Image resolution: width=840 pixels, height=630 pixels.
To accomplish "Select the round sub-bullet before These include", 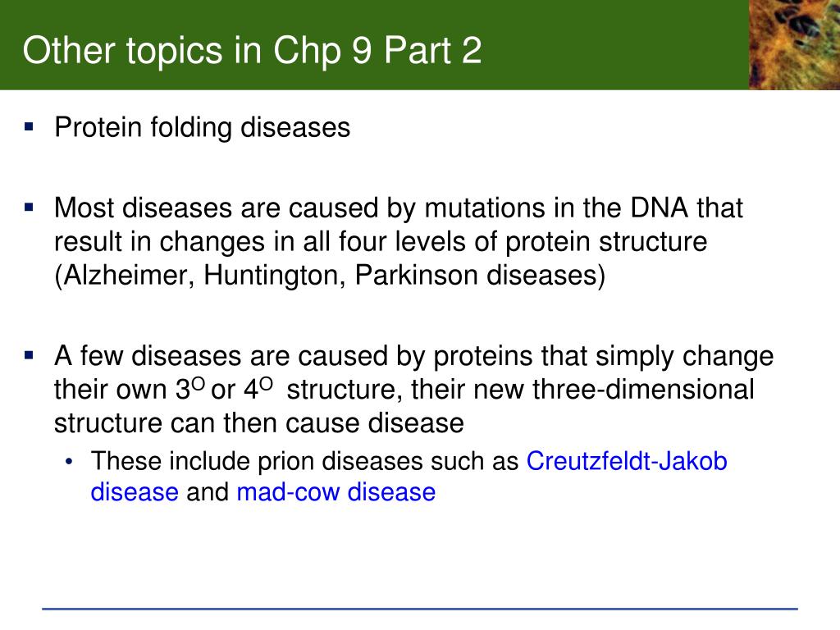I will tap(69, 462).
